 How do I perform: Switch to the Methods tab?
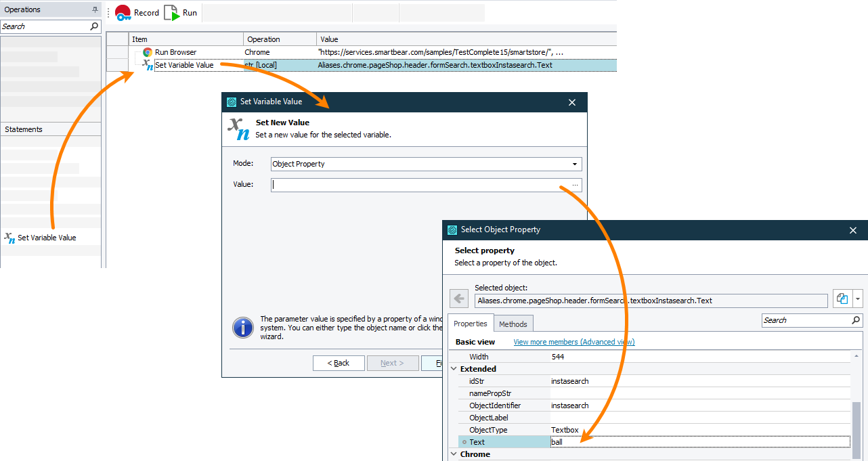tap(513, 324)
